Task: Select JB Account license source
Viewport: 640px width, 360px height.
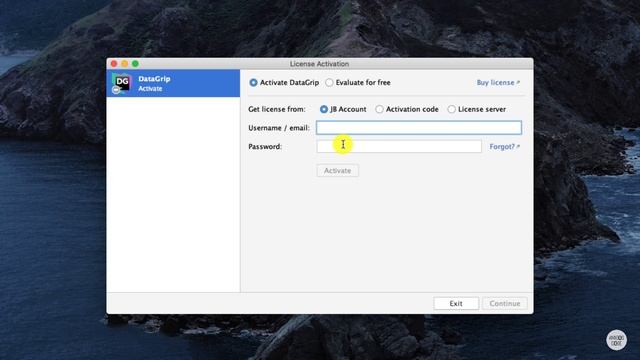Action: 324,109
